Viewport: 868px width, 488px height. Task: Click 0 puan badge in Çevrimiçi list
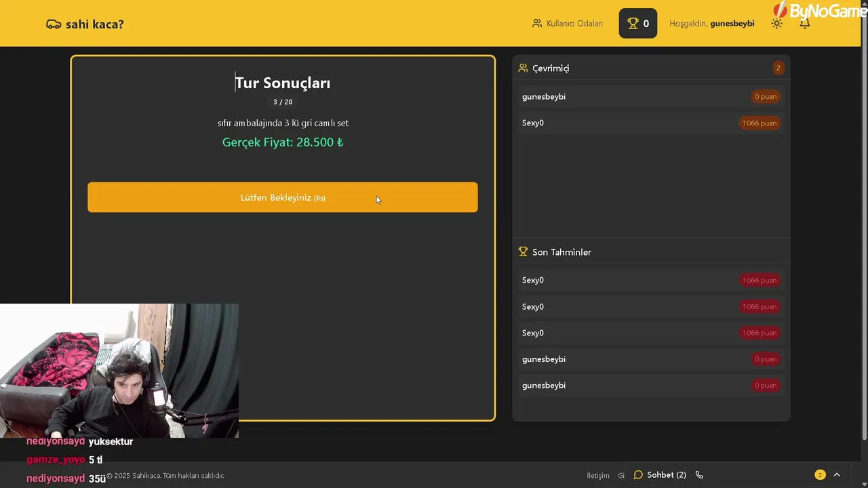[765, 96]
